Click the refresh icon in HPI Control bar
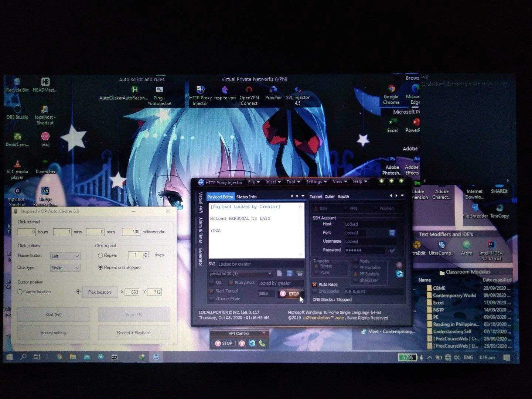This screenshot has height=399, width=532. click(252, 343)
